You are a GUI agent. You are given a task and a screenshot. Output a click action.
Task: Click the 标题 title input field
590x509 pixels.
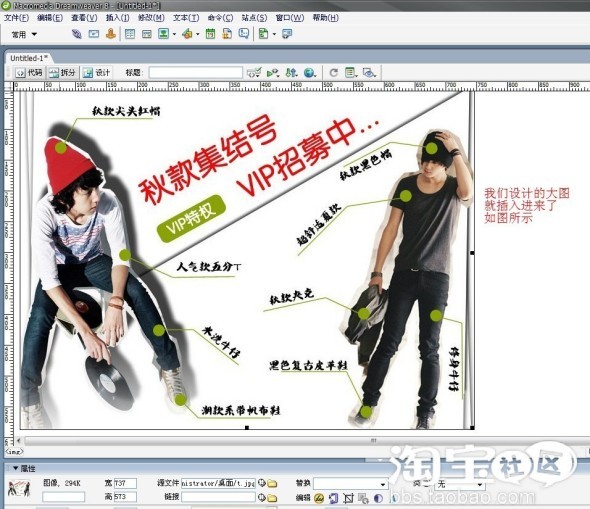click(196, 72)
